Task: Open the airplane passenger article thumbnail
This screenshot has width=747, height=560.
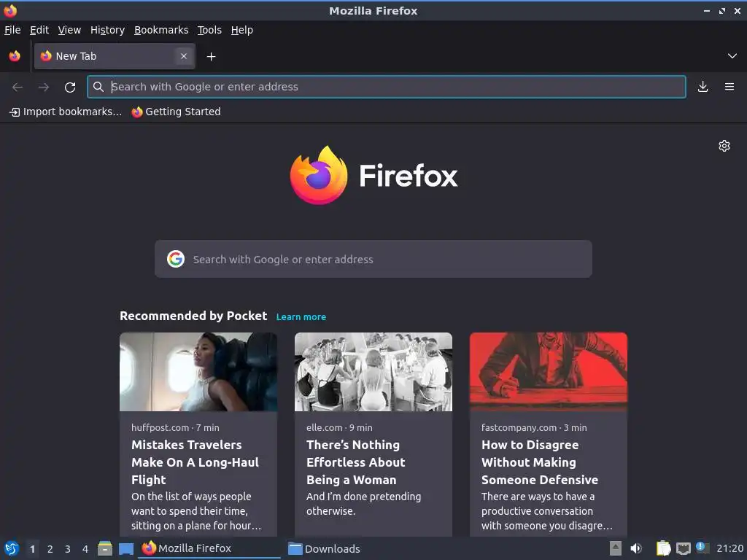Action: point(198,372)
